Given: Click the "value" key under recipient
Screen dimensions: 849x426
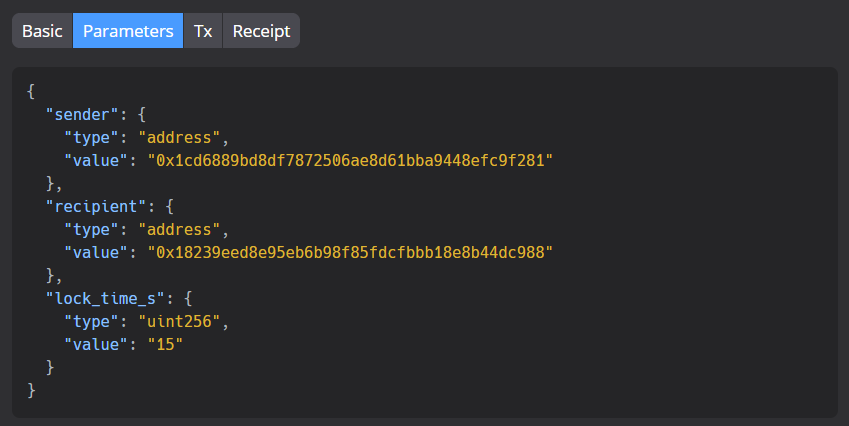Looking at the screenshot, I should (96, 252).
